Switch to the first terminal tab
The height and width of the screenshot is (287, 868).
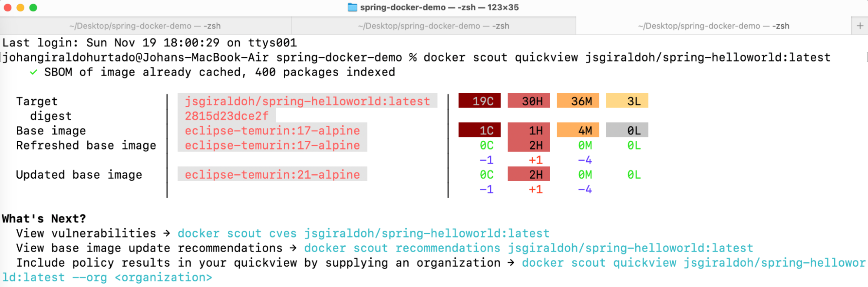coord(145,26)
